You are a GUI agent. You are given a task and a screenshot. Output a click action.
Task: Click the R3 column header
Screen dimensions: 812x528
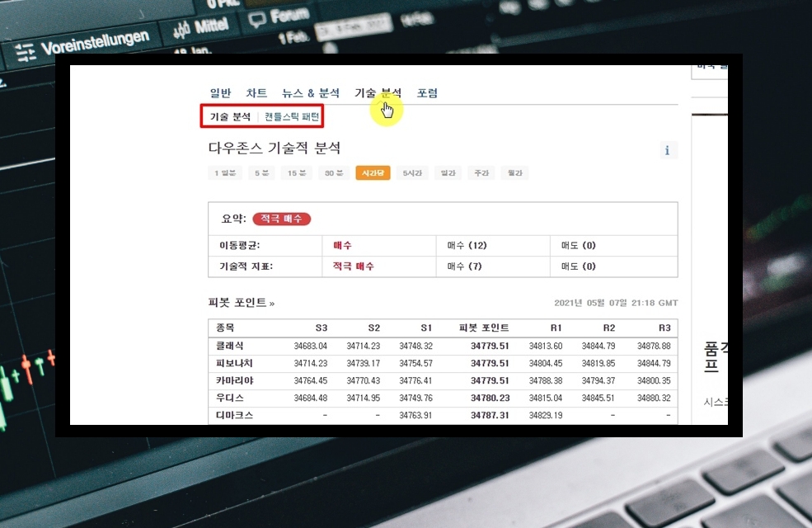pos(664,328)
